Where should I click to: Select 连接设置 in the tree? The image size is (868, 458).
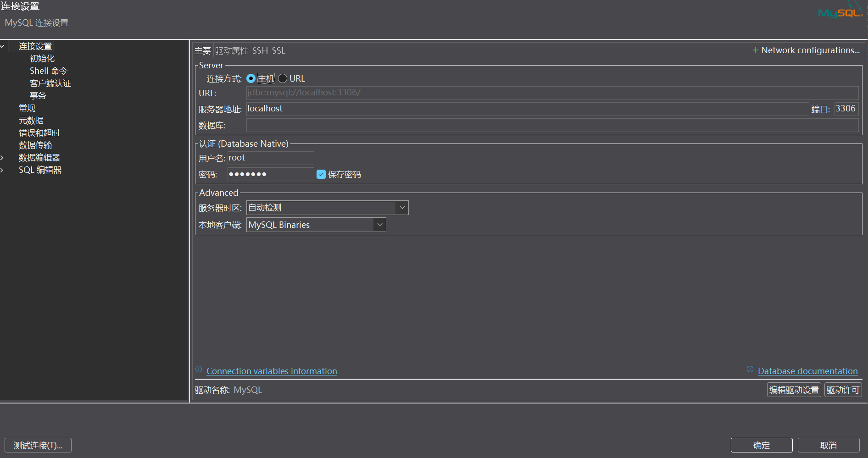(35, 46)
